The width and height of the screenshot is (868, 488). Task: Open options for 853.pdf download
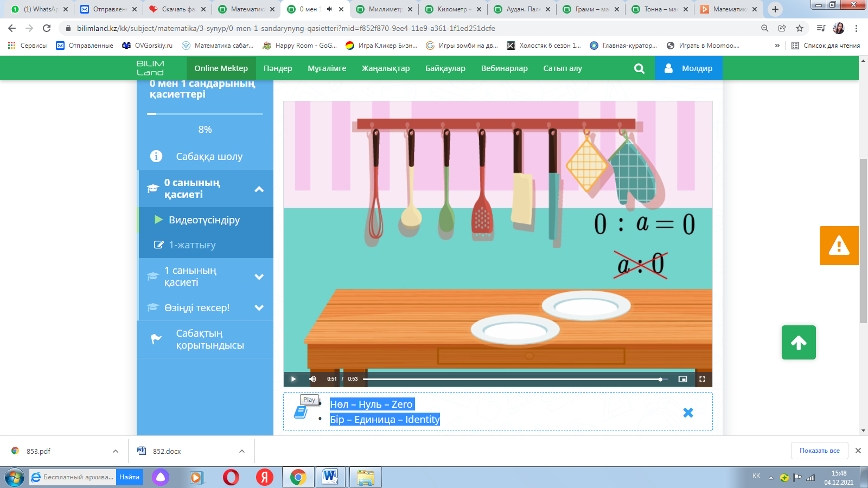(x=116, y=451)
